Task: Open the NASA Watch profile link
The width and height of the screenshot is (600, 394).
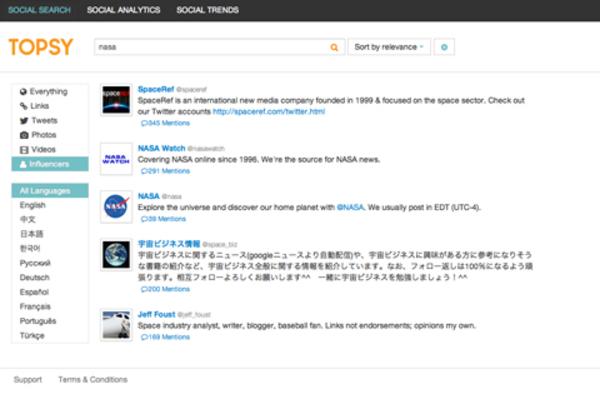Action: tap(161, 148)
